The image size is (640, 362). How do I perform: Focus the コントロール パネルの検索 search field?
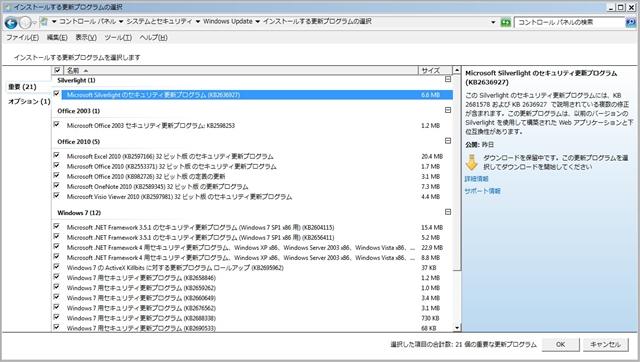pos(569,22)
